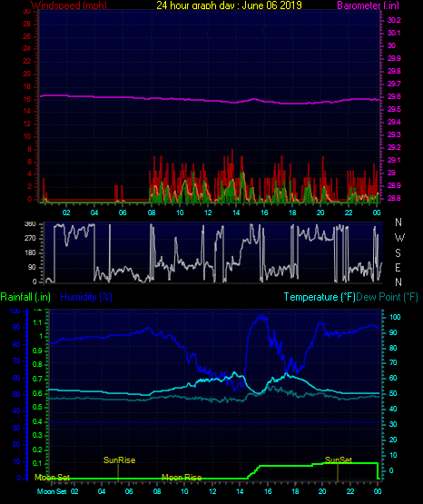Viewport: 423px width, 504px height.
Task: Click the W compass direction label
Action: click(x=399, y=238)
